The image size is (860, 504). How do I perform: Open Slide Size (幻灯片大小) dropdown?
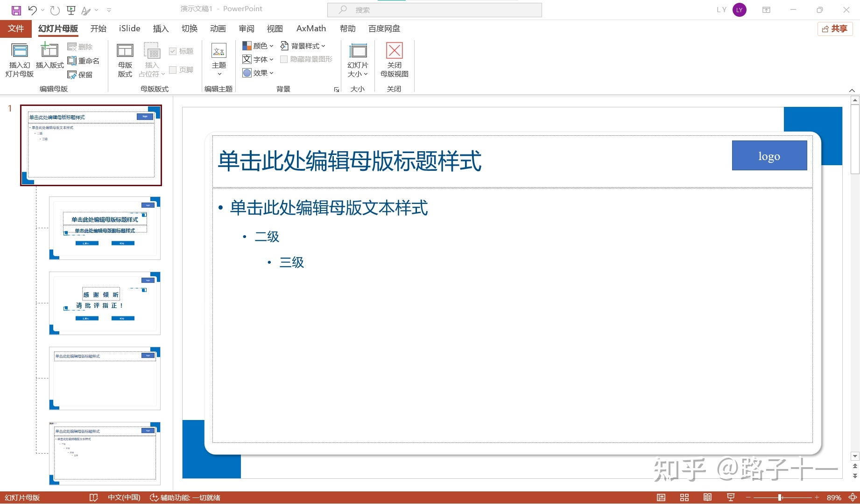pos(358,60)
